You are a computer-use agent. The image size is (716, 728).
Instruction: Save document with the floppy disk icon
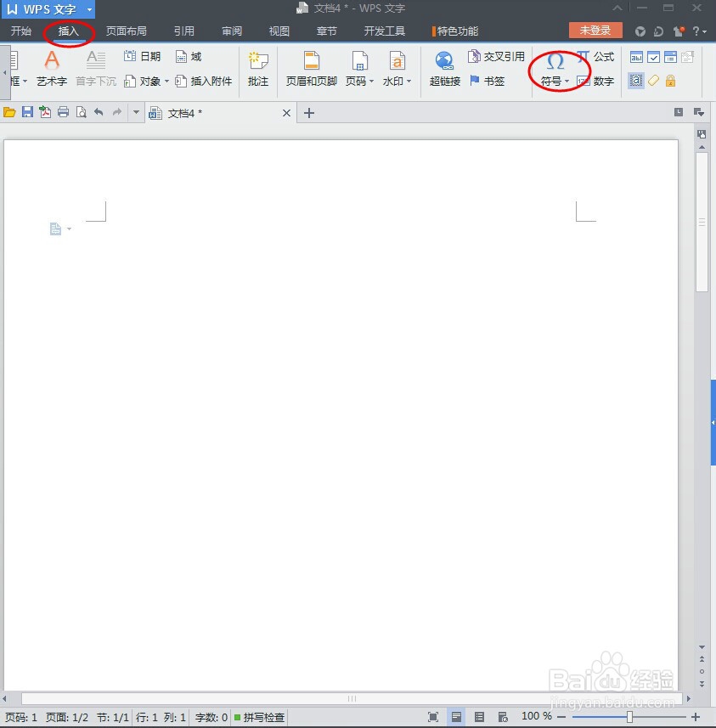coord(27,112)
